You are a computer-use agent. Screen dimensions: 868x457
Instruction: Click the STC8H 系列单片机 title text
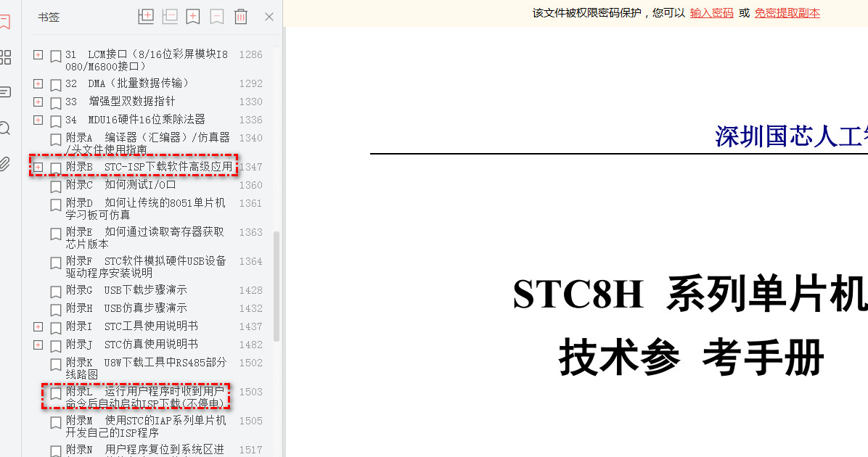[689, 294]
